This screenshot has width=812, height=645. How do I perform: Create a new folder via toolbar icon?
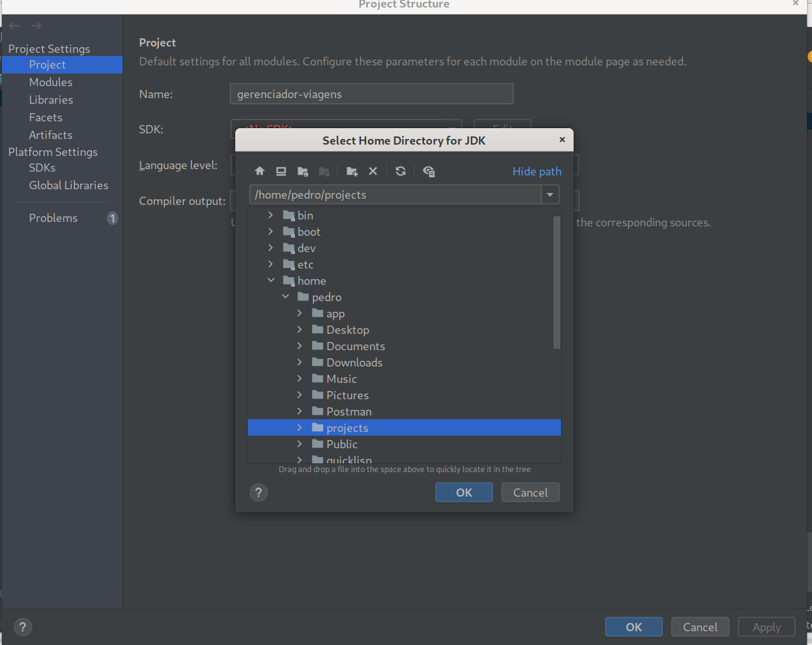352,171
